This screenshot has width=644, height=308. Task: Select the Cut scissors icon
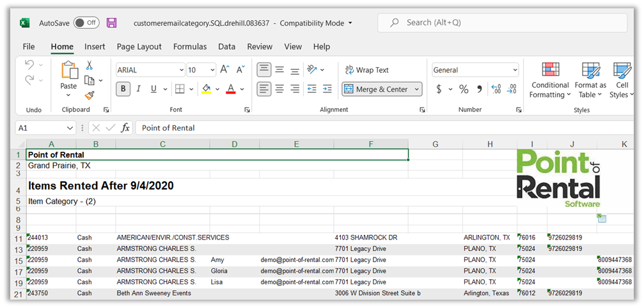coord(90,65)
